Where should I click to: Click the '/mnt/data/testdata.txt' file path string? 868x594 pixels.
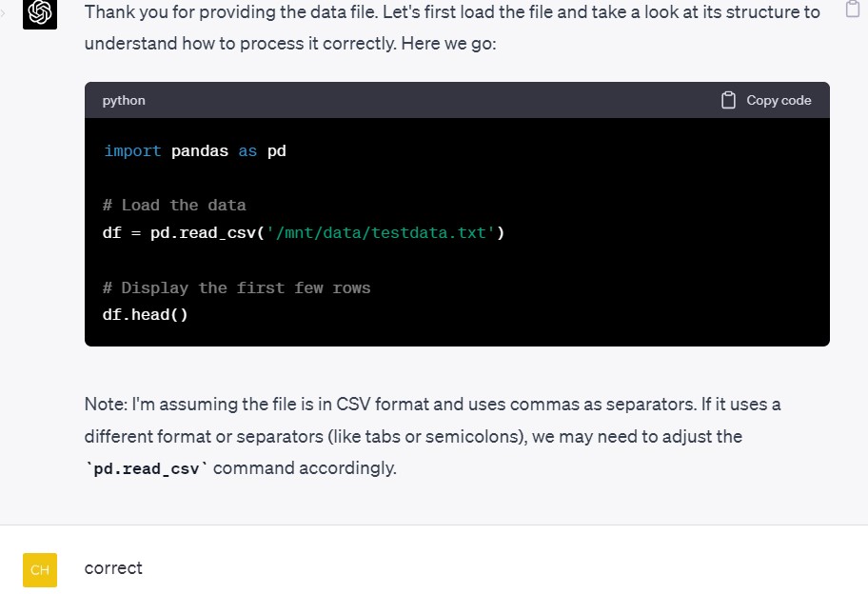pos(381,232)
